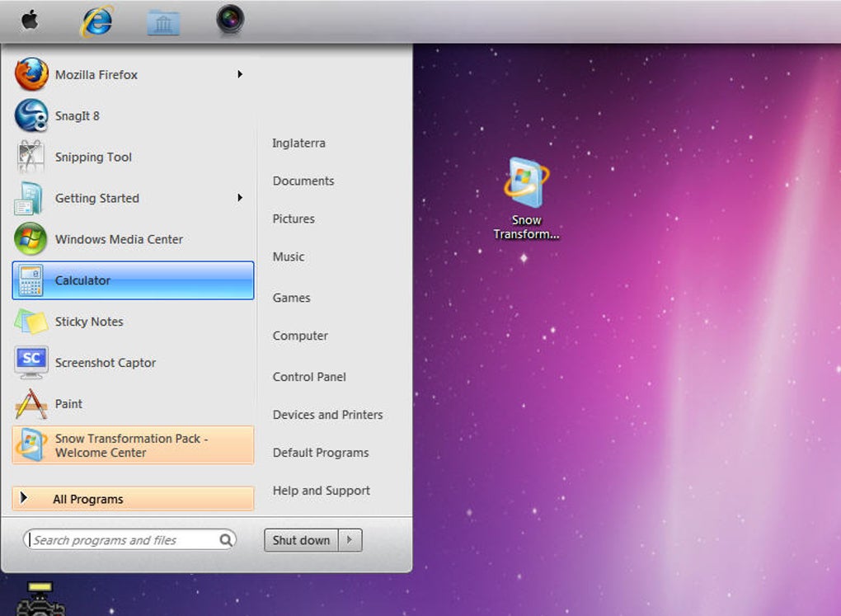Expand the All Programs arrow

pos(23,498)
